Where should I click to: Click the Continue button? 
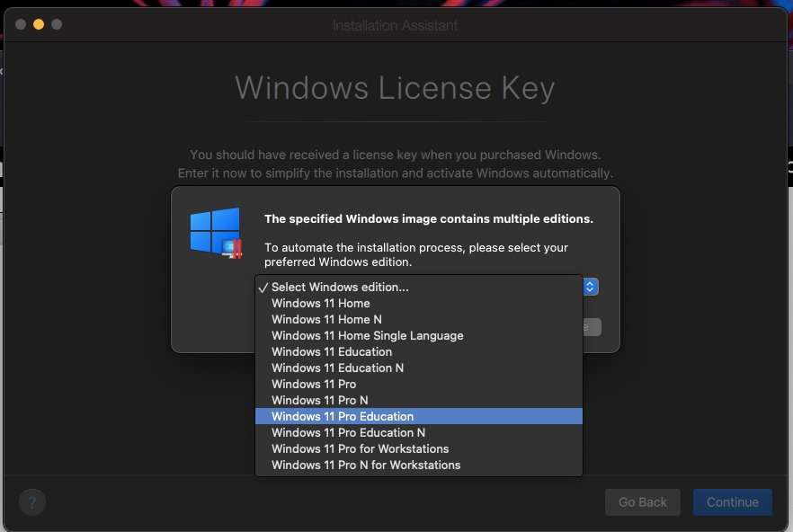click(732, 502)
